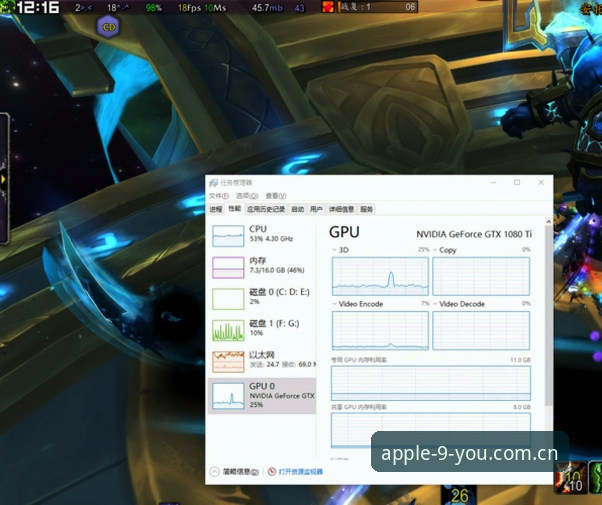Screen dimensions: 602x505
Task: Click the Copy utilization graph
Action: [481, 276]
